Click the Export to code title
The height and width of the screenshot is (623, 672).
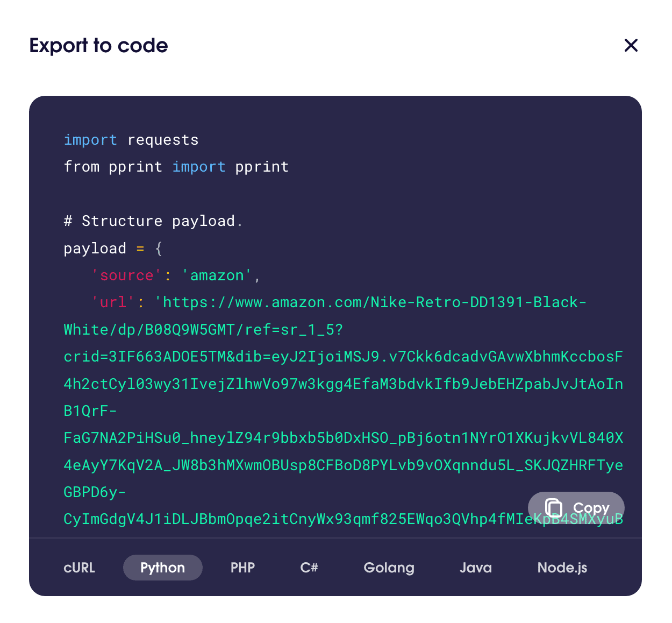coord(98,46)
